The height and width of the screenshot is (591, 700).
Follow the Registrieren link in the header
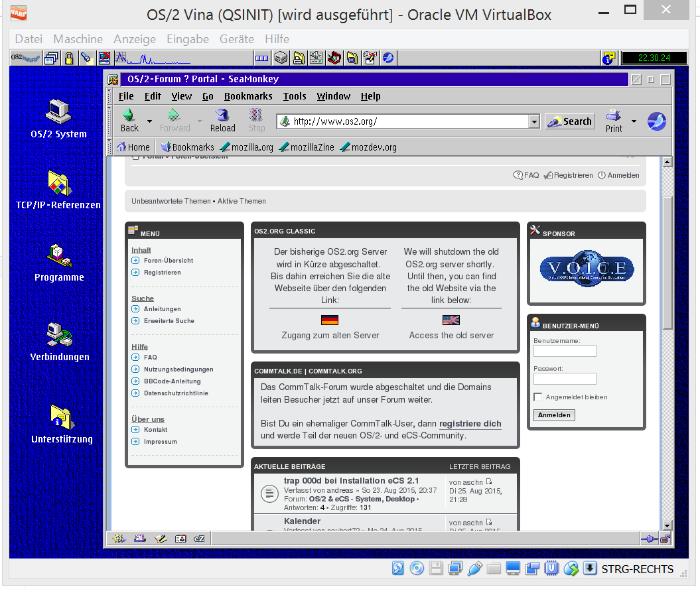(569, 175)
